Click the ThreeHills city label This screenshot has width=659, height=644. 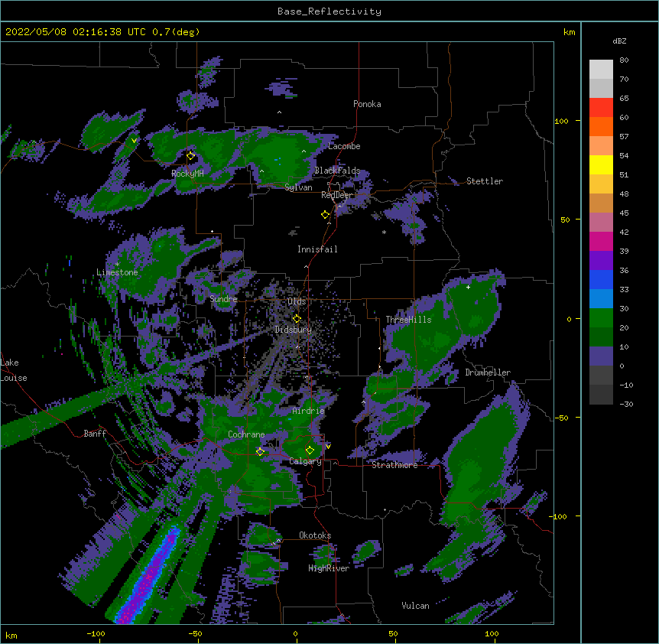tap(408, 320)
